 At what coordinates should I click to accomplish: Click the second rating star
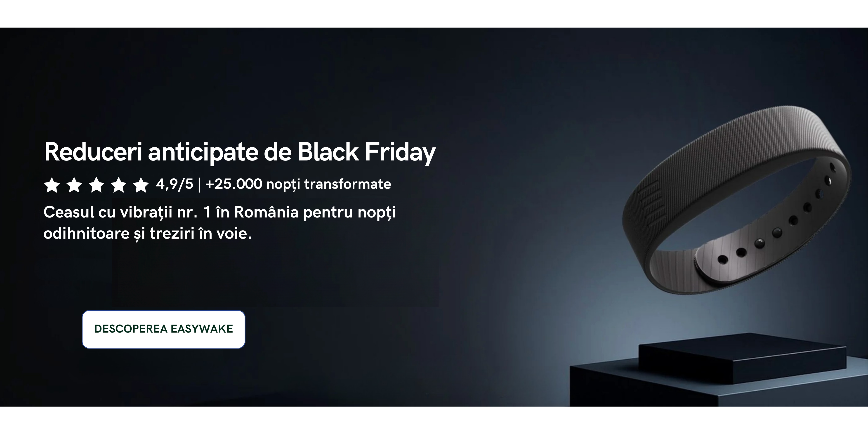tap(74, 185)
